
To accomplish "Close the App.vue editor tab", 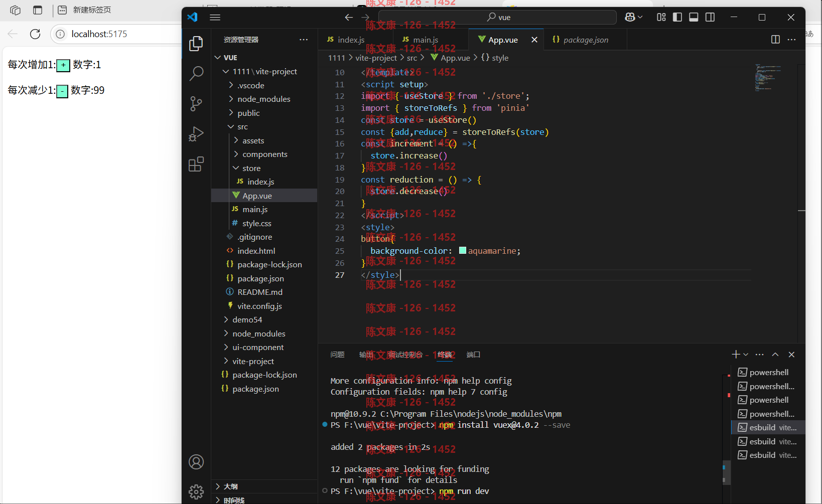I will 534,40.
